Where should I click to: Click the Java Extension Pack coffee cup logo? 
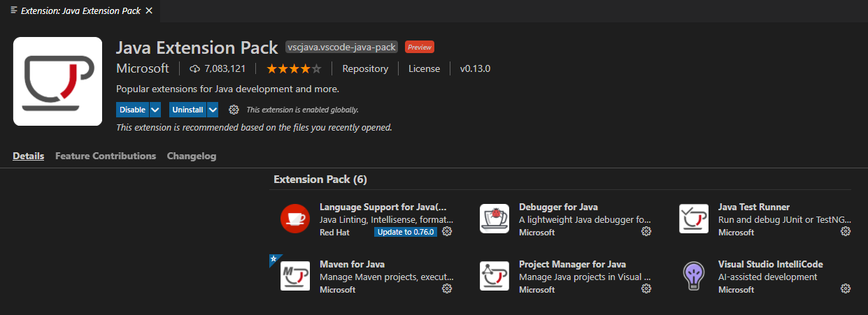(x=58, y=81)
